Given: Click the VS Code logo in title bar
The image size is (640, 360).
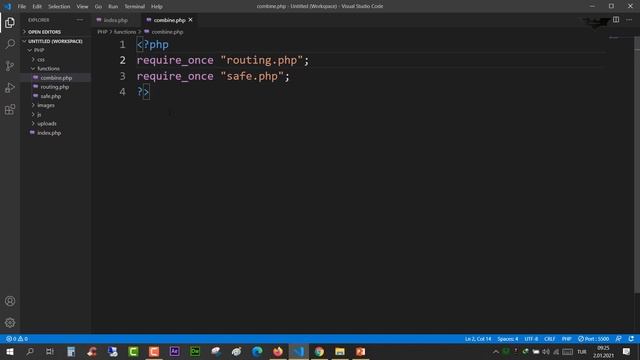Looking at the screenshot, I should pos(7,6).
